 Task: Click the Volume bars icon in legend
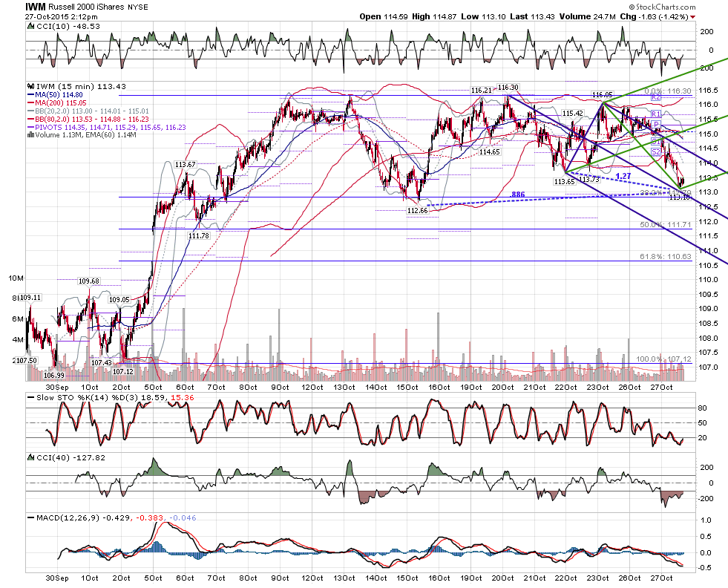31,135
